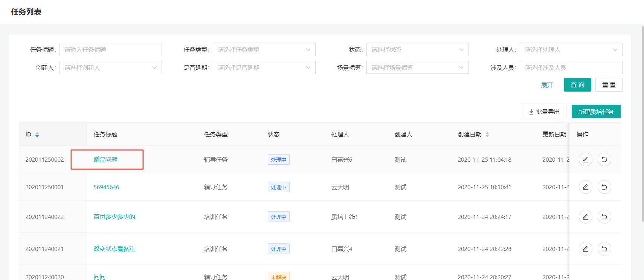Click the 更新日期 column header
Viewport: 644px width, 280px height.
(554, 134)
